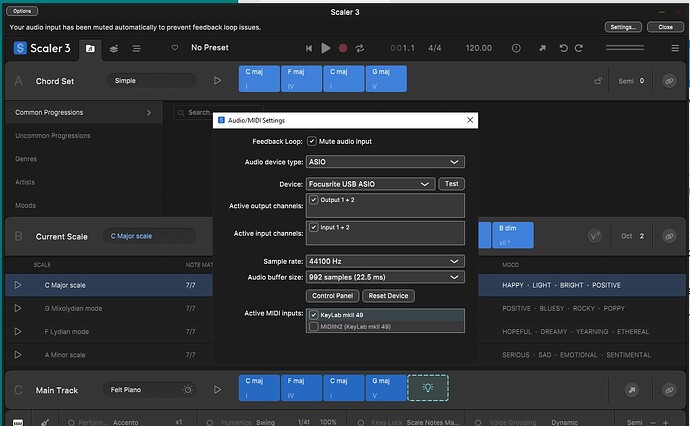Click the link icon in Chord Set row
Screen dimensions: 690x426
(x=669, y=81)
